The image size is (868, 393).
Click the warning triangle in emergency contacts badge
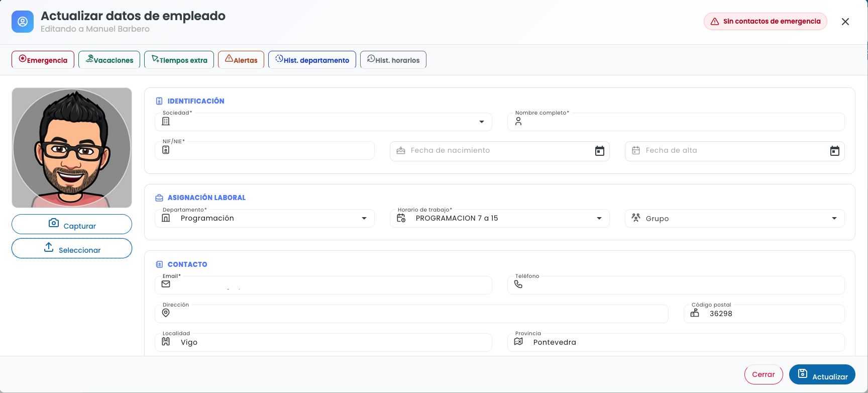715,22
